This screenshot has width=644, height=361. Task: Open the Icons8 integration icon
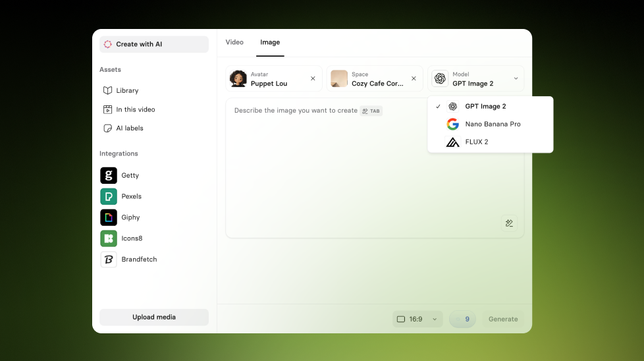pos(109,238)
